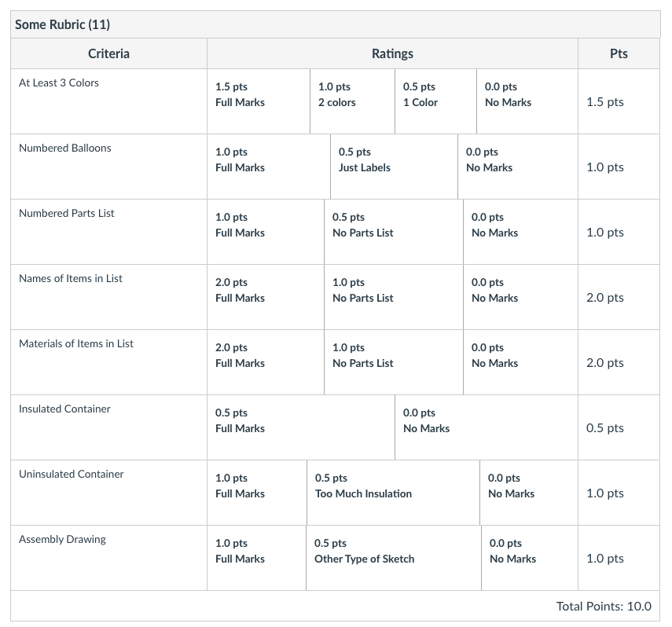Click the 'Insulated Container' criterion
The width and height of the screenshot is (672, 627).
coord(64,409)
